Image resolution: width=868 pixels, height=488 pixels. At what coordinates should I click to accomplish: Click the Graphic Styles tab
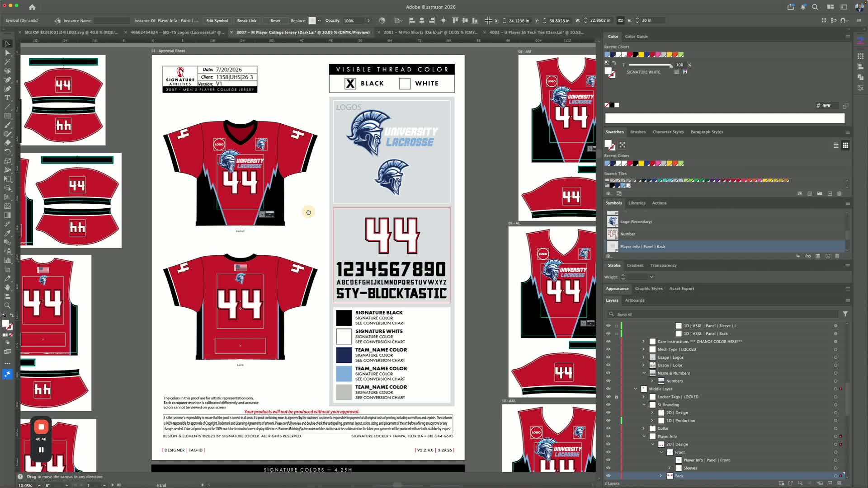(x=649, y=289)
